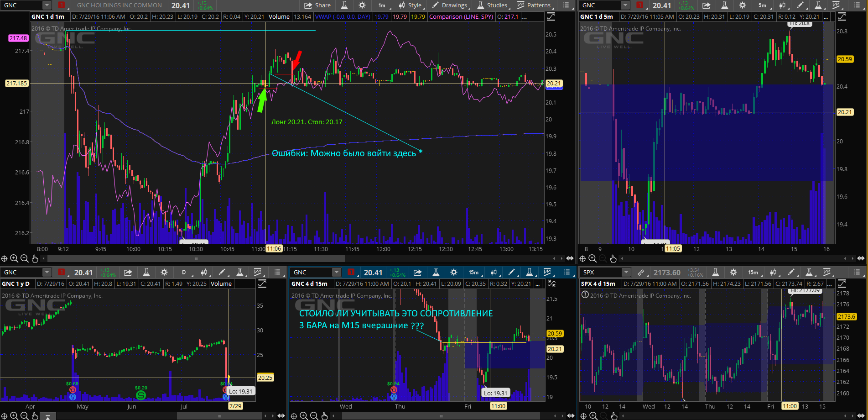Expand the GNC symbol dropdown in the 15m chart
This screenshot has width=868, height=420.
point(337,272)
